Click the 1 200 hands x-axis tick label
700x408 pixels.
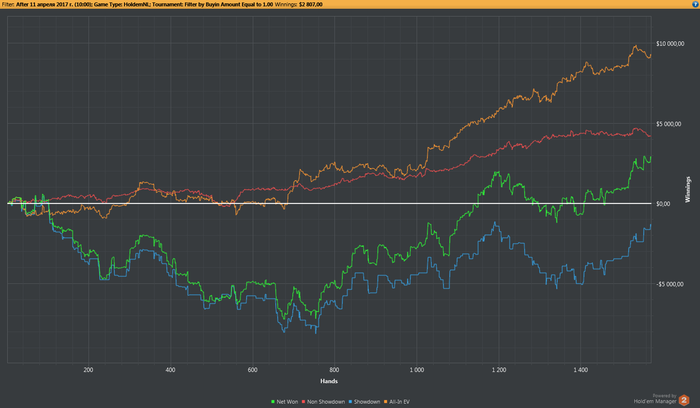[499, 370]
